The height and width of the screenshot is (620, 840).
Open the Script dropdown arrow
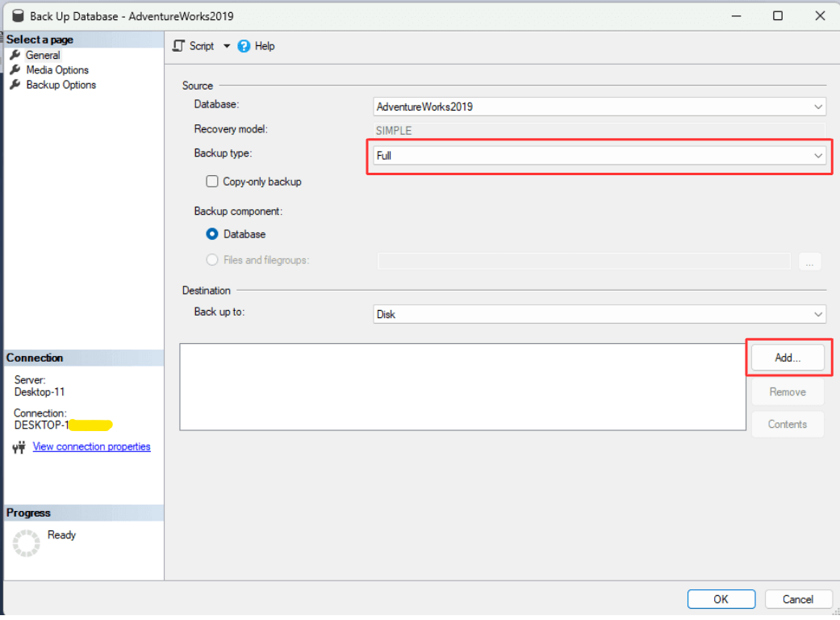227,46
